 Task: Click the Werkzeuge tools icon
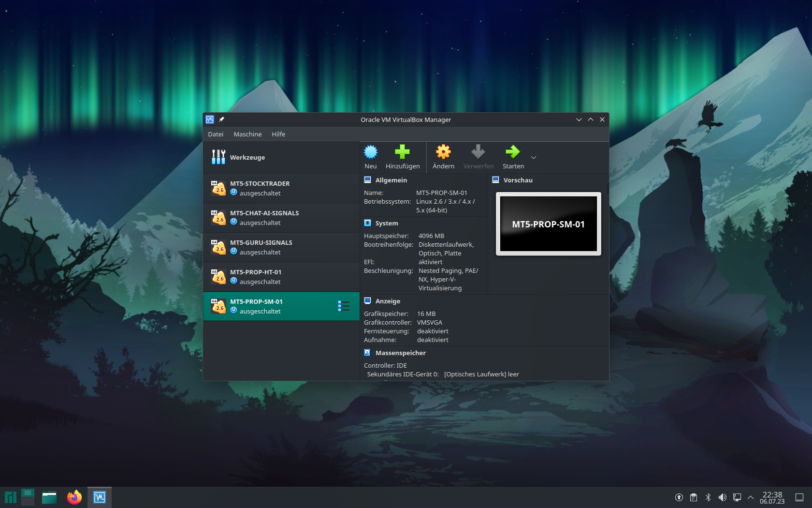click(x=218, y=157)
